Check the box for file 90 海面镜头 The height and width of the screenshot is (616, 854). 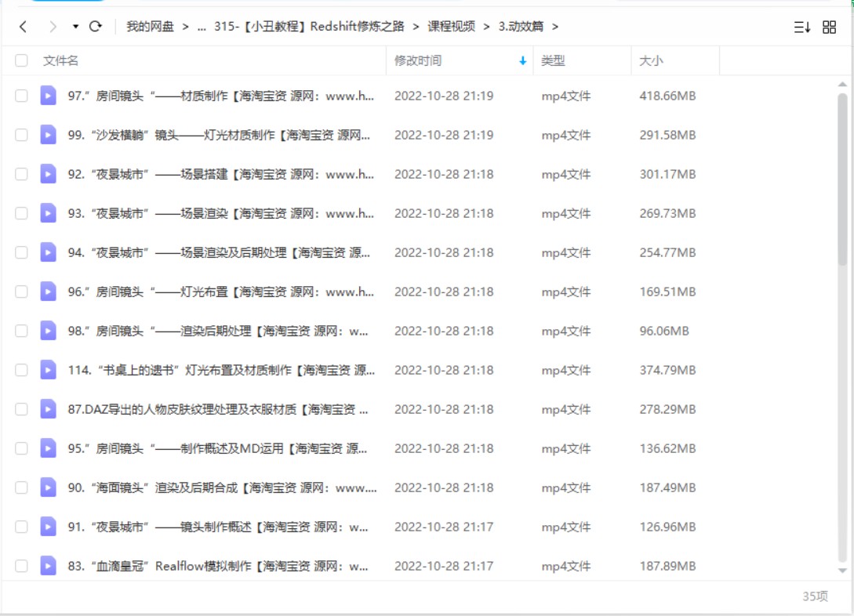pyautogui.click(x=21, y=487)
